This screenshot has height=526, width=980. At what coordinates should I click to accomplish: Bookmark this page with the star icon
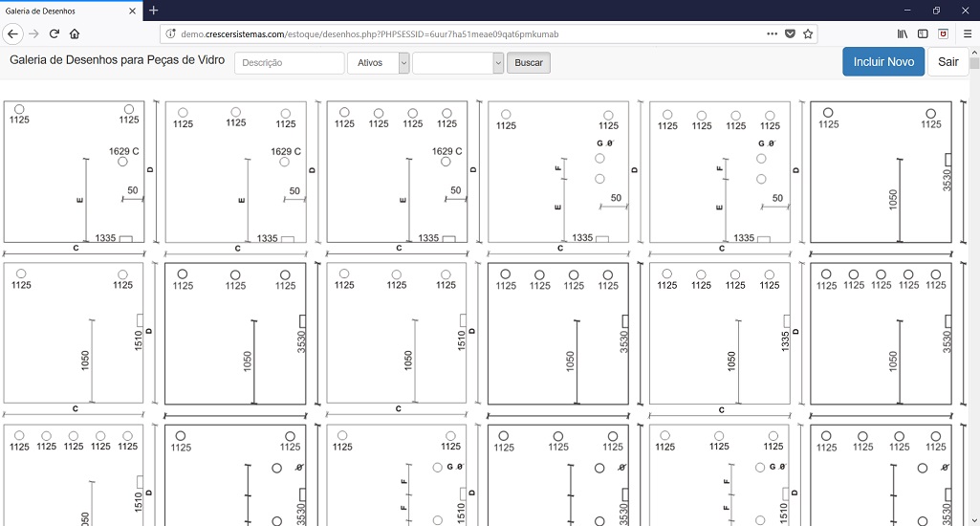tap(808, 33)
